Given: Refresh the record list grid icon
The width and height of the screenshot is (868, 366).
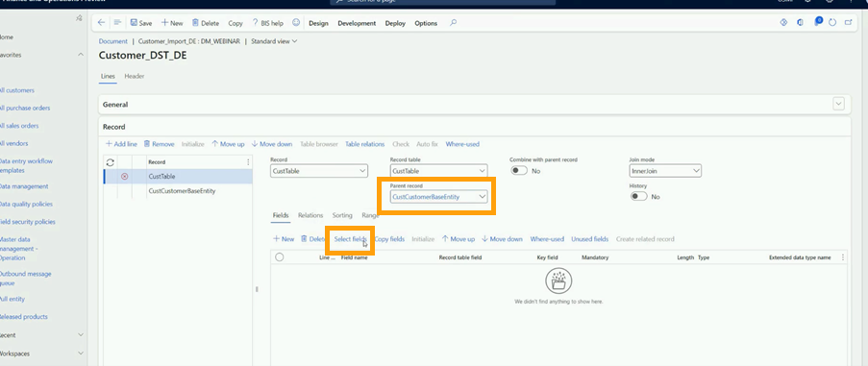Looking at the screenshot, I should pyautogui.click(x=111, y=162).
